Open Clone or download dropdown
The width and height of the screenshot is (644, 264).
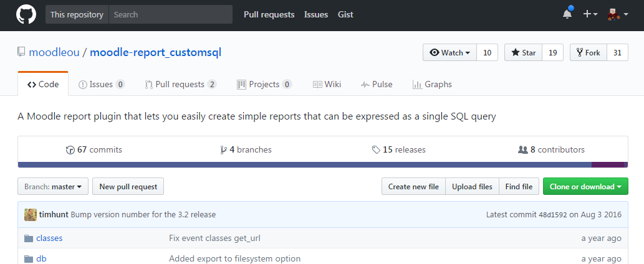click(x=585, y=187)
